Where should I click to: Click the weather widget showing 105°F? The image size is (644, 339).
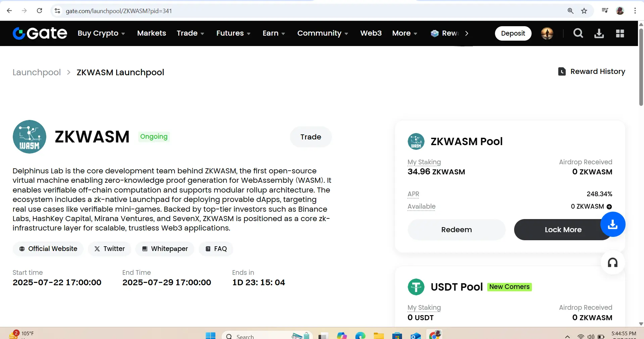pyautogui.click(x=22, y=335)
